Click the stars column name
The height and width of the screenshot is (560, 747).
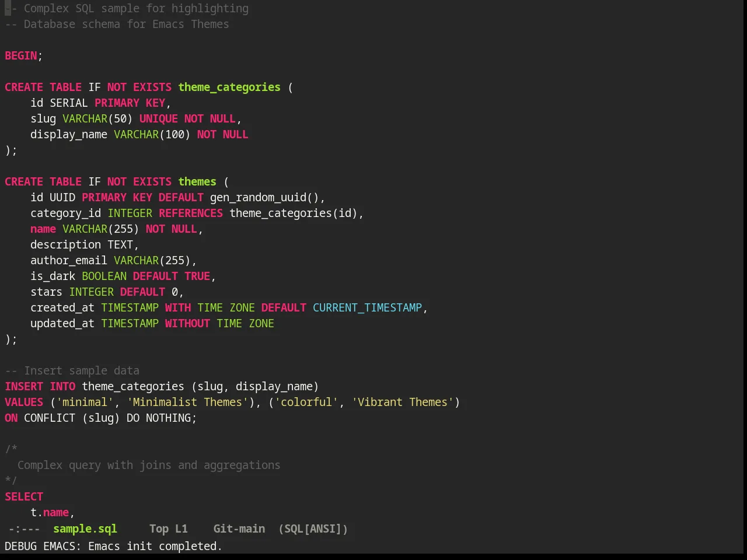tap(47, 292)
